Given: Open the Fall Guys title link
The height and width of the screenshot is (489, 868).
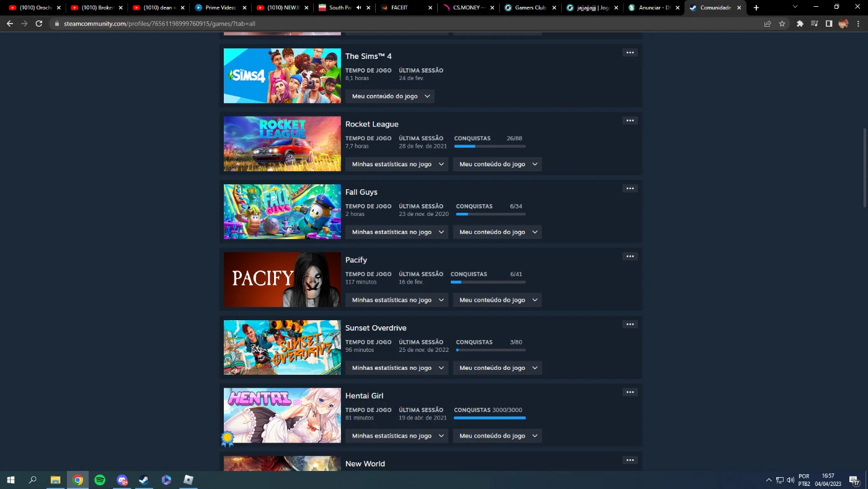Looking at the screenshot, I should pos(361,192).
